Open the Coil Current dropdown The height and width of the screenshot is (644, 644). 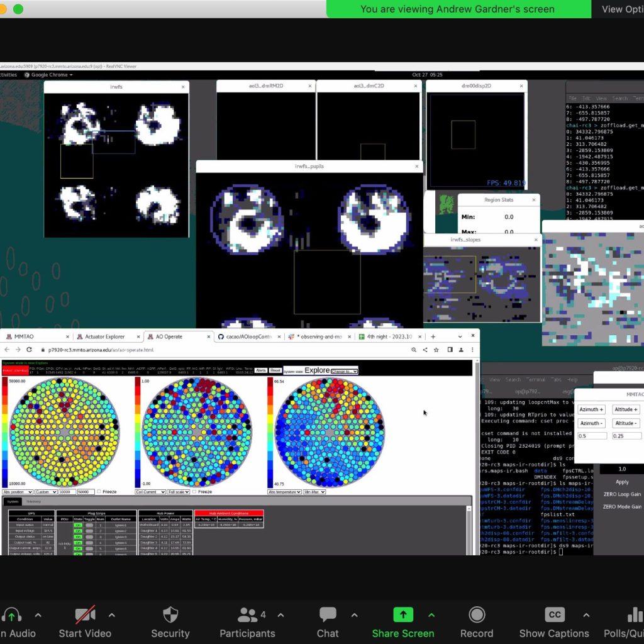tap(151, 492)
